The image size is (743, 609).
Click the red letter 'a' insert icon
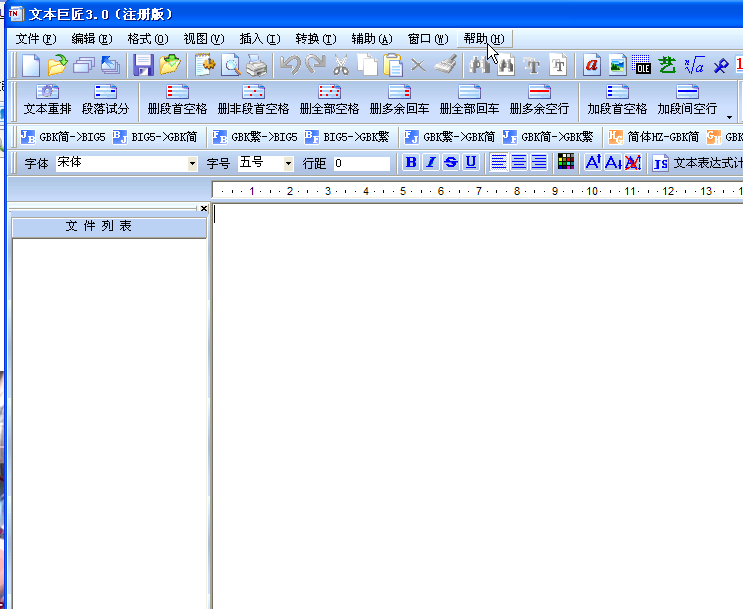click(591, 65)
